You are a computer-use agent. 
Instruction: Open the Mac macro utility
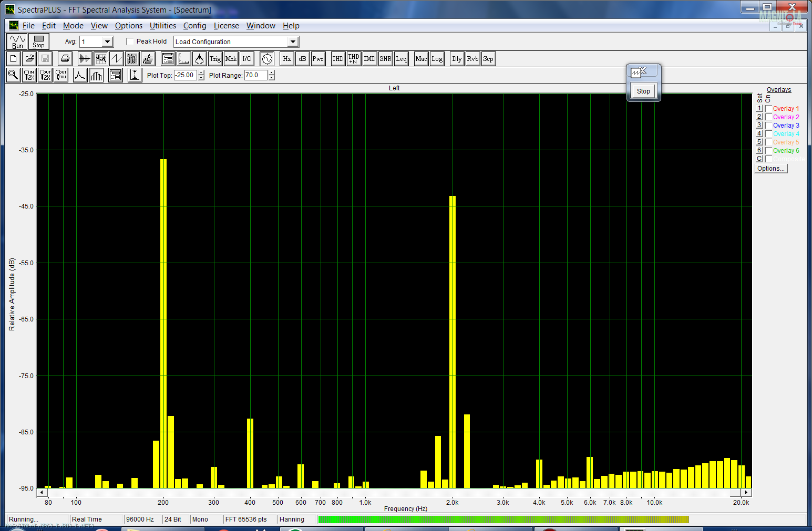[421, 59]
